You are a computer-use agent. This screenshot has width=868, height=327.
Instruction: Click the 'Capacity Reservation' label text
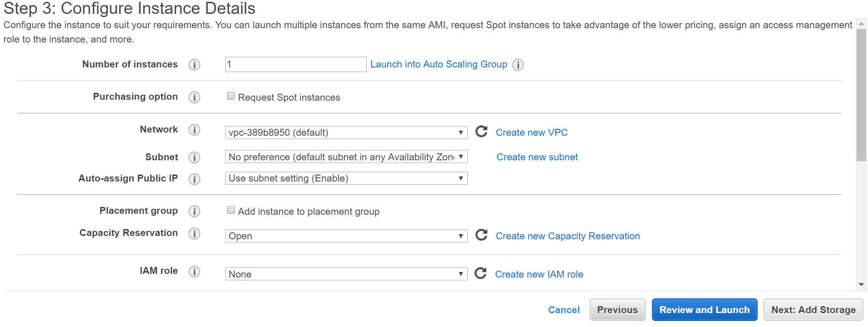pos(128,233)
